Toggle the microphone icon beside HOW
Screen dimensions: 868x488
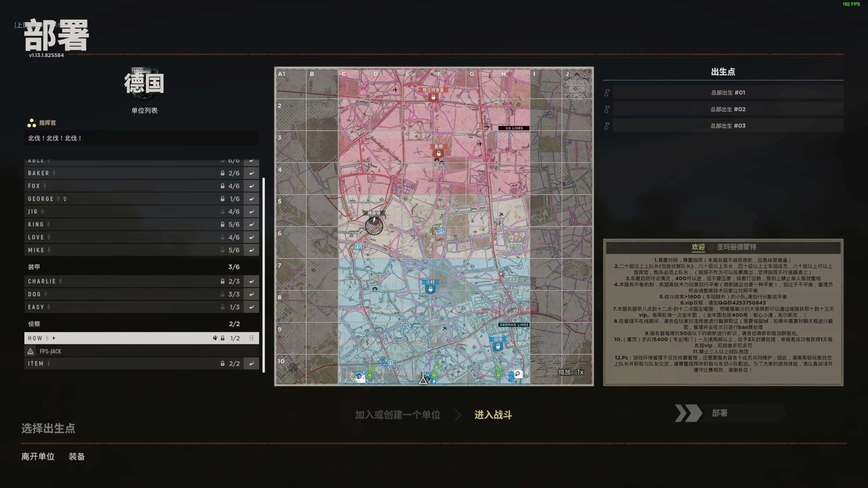47,338
